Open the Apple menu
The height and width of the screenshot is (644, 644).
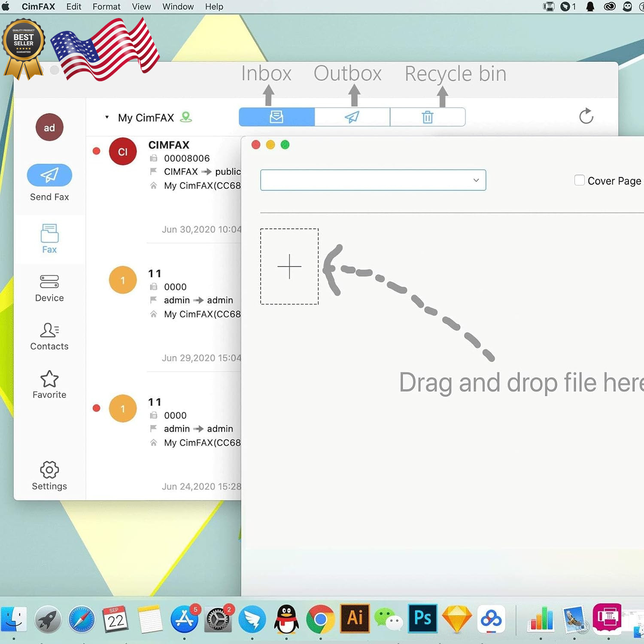point(6,6)
